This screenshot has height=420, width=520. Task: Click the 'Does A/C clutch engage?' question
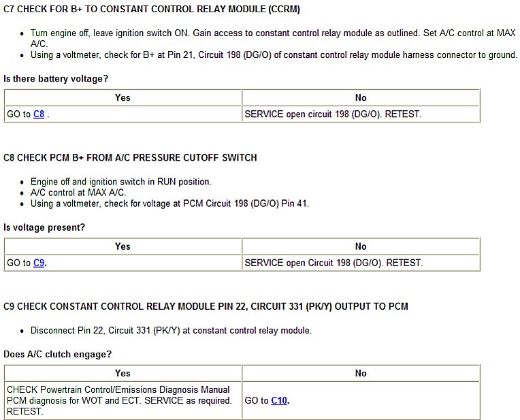pyautogui.click(x=58, y=354)
